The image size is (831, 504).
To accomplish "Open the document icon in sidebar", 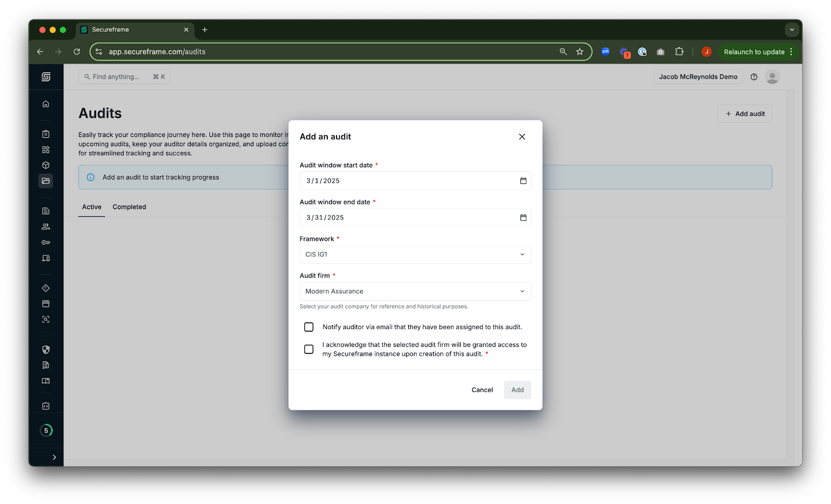I will [46, 211].
